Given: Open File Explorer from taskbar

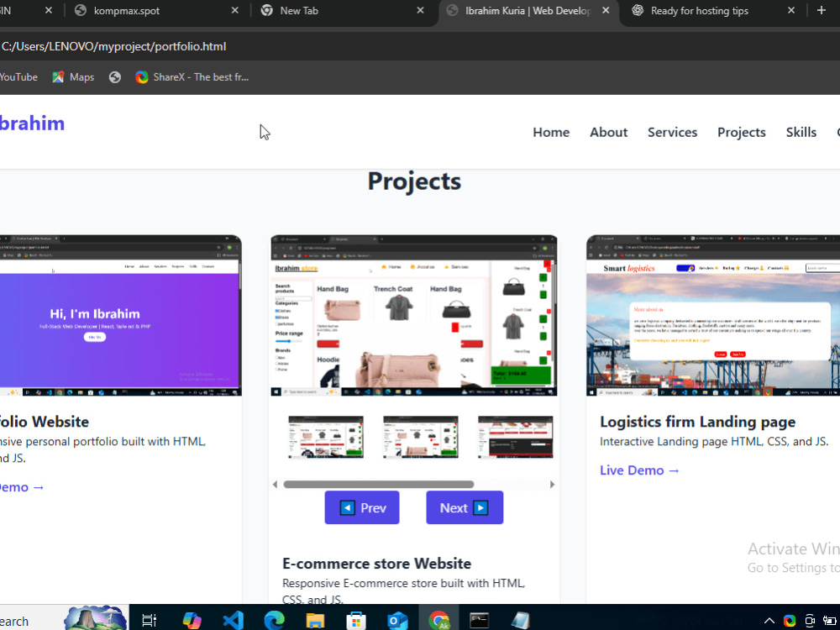Looking at the screenshot, I should [315, 621].
